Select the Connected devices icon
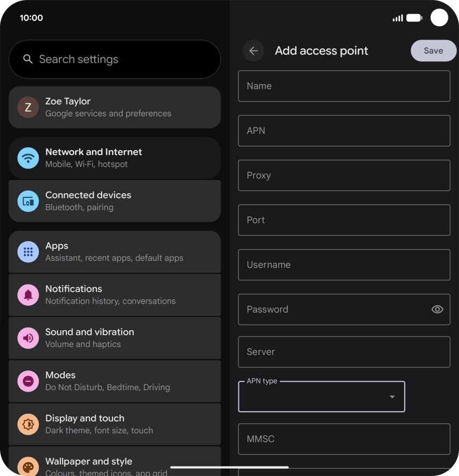 pyautogui.click(x=28, y=201)
